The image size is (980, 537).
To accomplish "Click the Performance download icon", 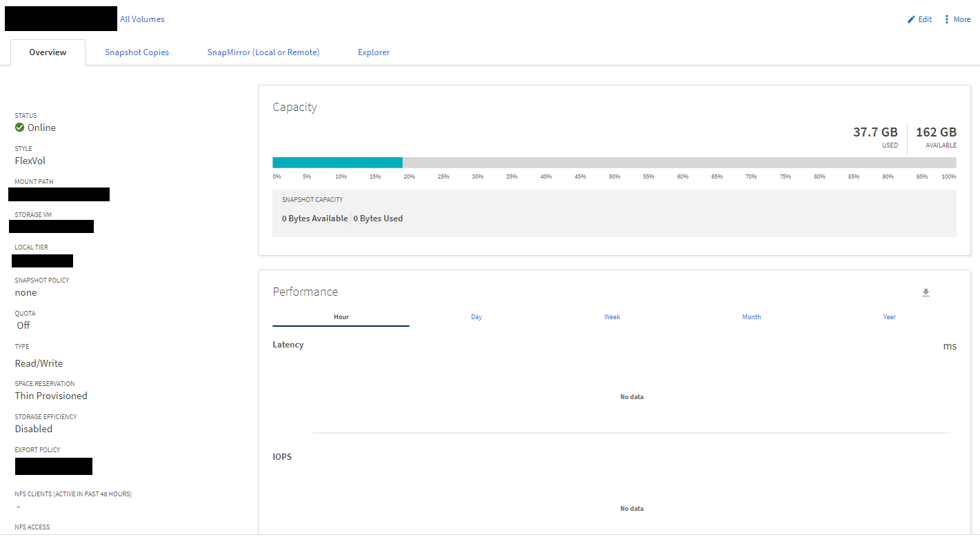I will pyautogui.click(x=926, y=293).
